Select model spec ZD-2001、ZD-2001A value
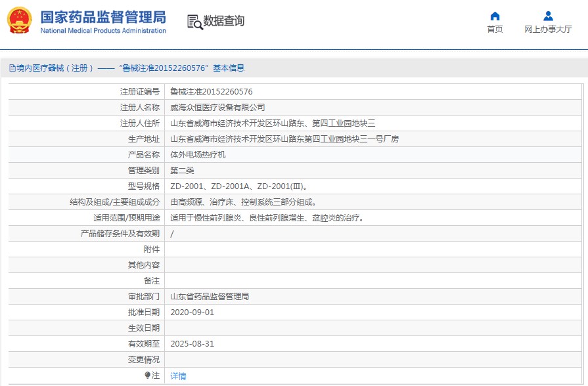This screenshot has width=588, height=386. (239, 186)
